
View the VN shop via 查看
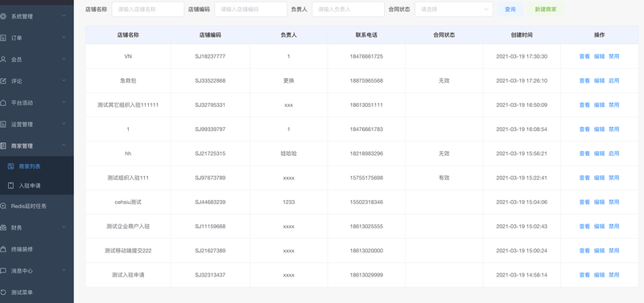[x=584, y=56]
